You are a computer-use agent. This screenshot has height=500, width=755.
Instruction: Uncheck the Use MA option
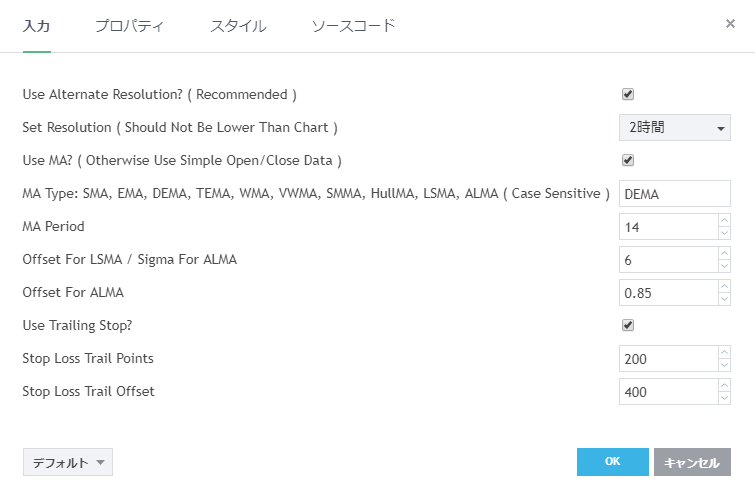point(628,160)
